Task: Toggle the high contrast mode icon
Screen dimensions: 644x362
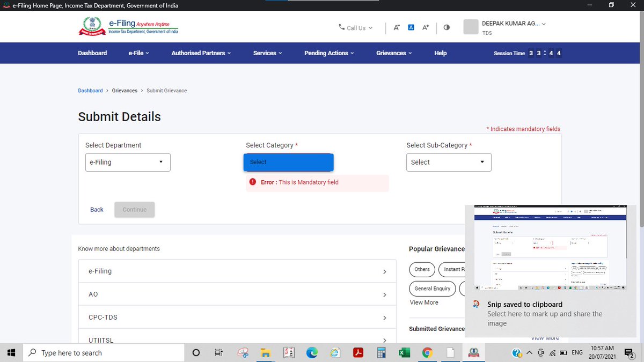Action: click(447, 27)
